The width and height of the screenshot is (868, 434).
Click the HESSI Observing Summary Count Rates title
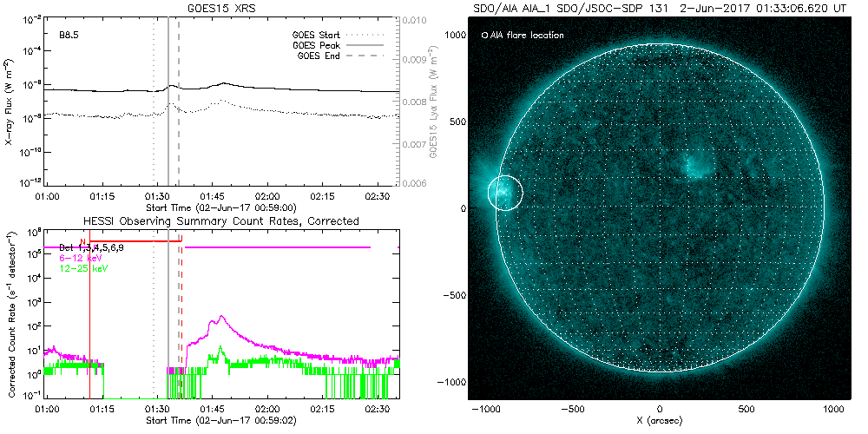pos(221,221)
